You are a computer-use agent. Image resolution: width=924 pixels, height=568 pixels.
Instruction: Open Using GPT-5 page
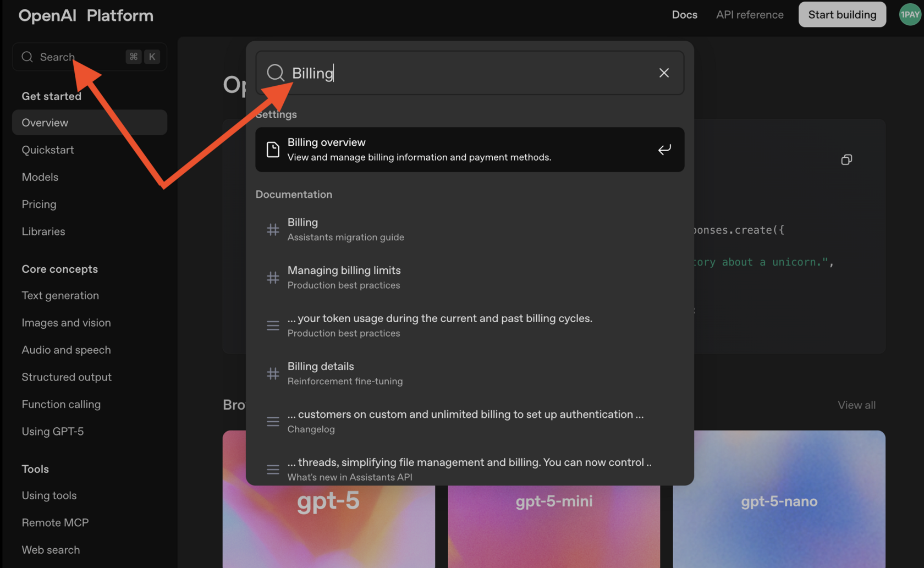pos(53,432)
